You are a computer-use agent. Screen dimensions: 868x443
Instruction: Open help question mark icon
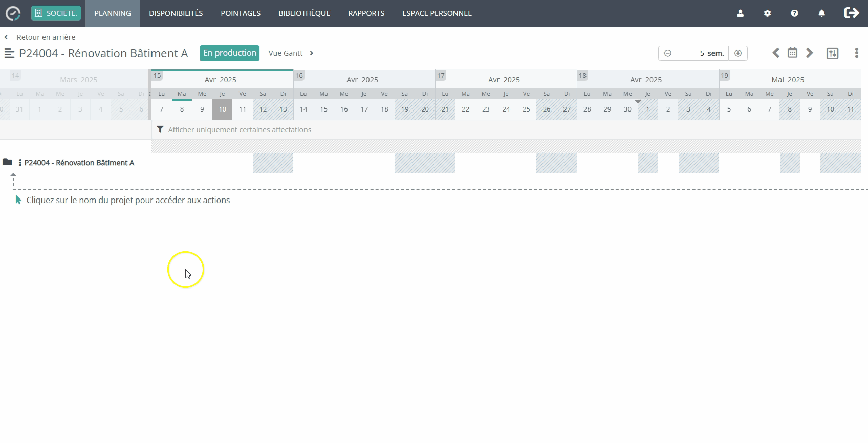click(794, 13)
